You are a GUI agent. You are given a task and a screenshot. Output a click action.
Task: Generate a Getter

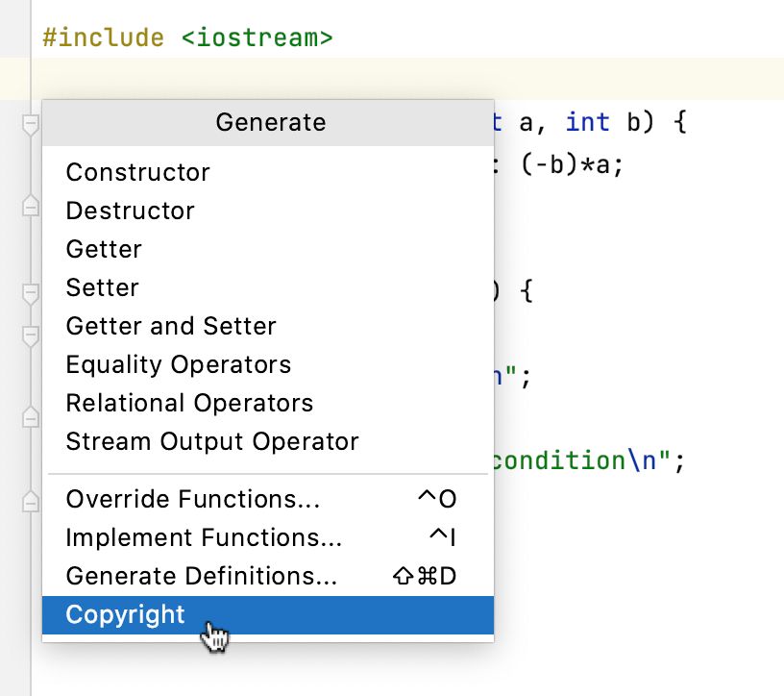(104, 250)
